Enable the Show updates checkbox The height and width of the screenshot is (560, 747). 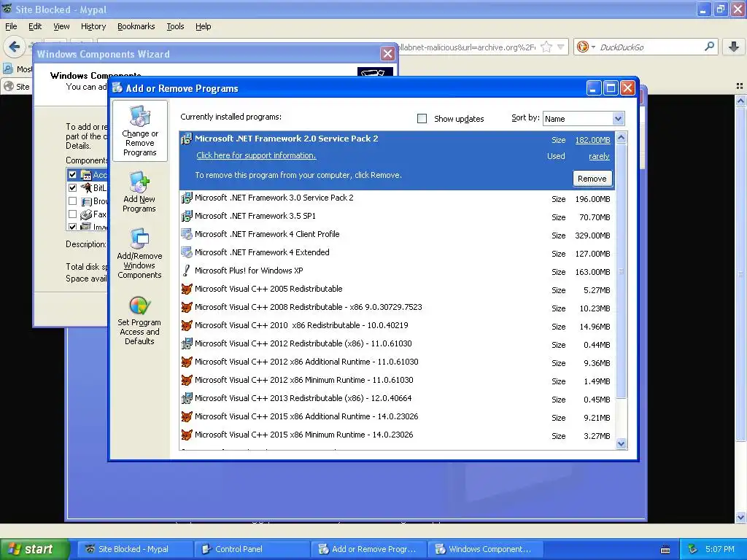click(422, 119)
